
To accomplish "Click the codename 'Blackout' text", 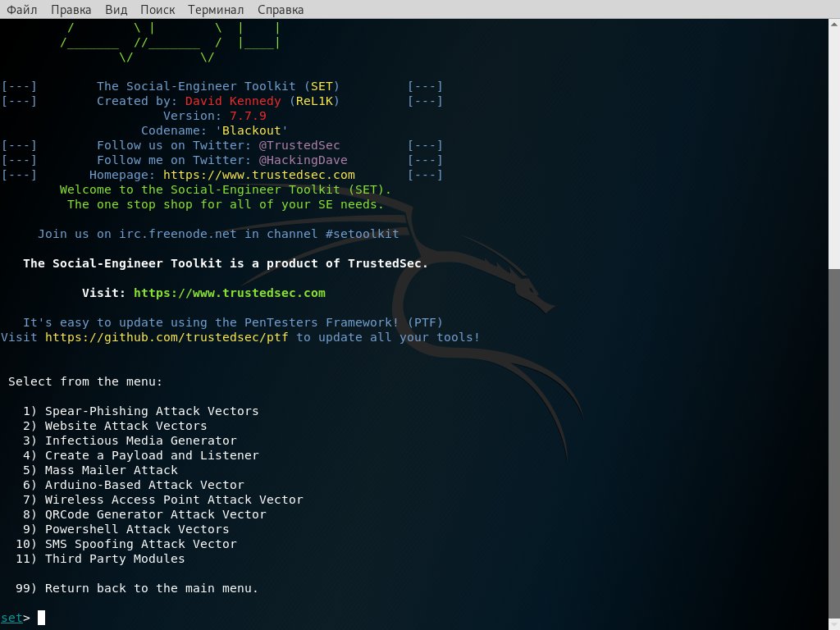I will (251, 130).
